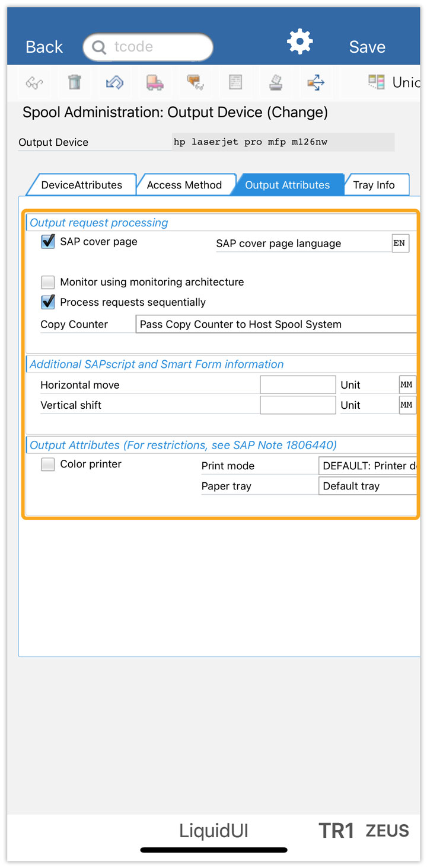The height and width of the screenshot is (868, 427).
Task: Click the branching arrows toolbar icon
Action: tap(316, 82)
